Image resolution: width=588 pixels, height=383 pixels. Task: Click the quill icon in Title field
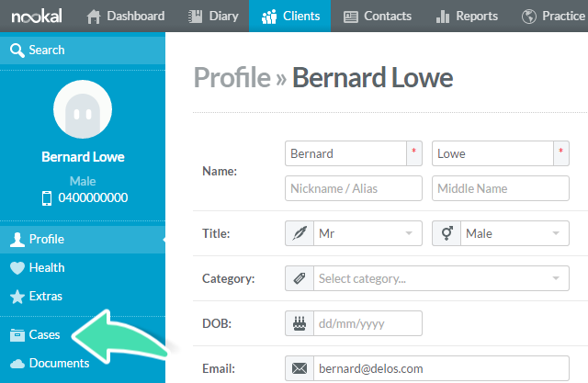click(x=300, y=233)
